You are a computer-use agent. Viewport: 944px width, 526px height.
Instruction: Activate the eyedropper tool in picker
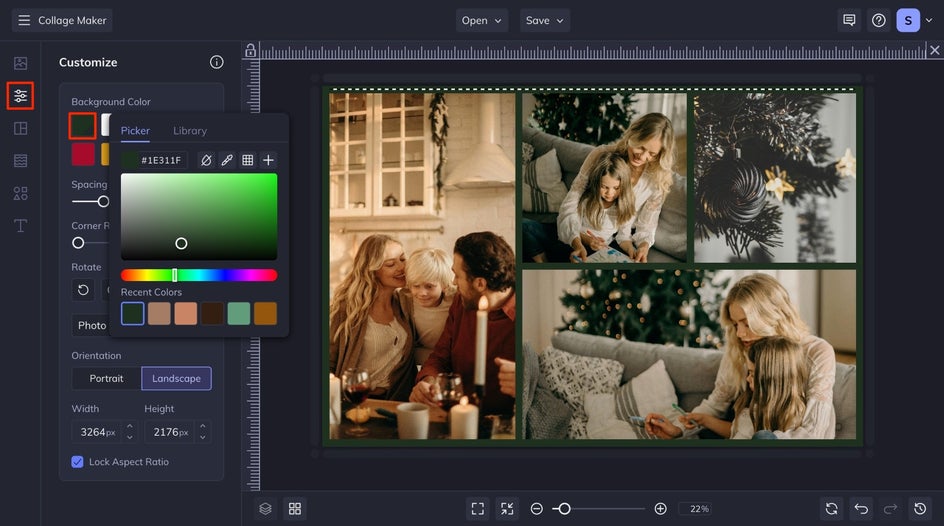(227, 160)
